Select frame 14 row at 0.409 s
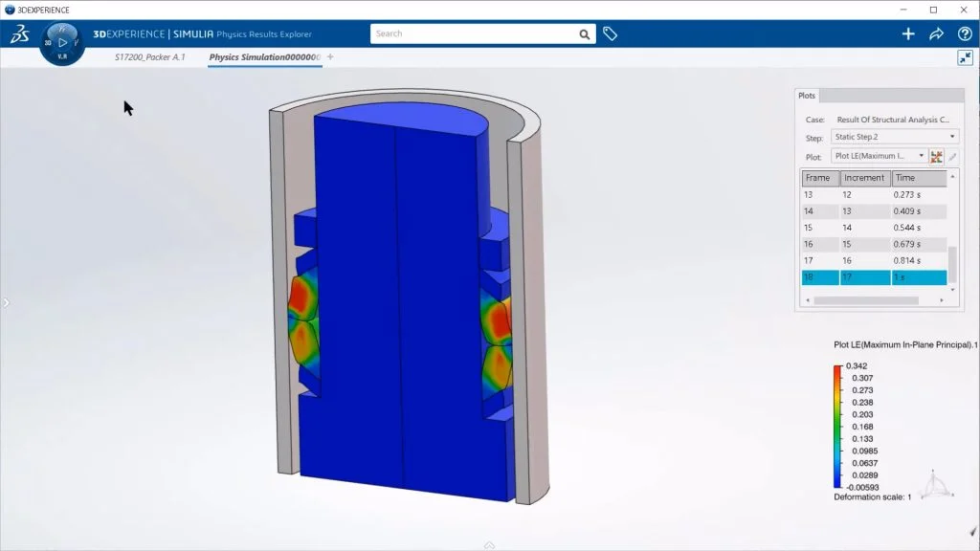 (x=874, y=211)
